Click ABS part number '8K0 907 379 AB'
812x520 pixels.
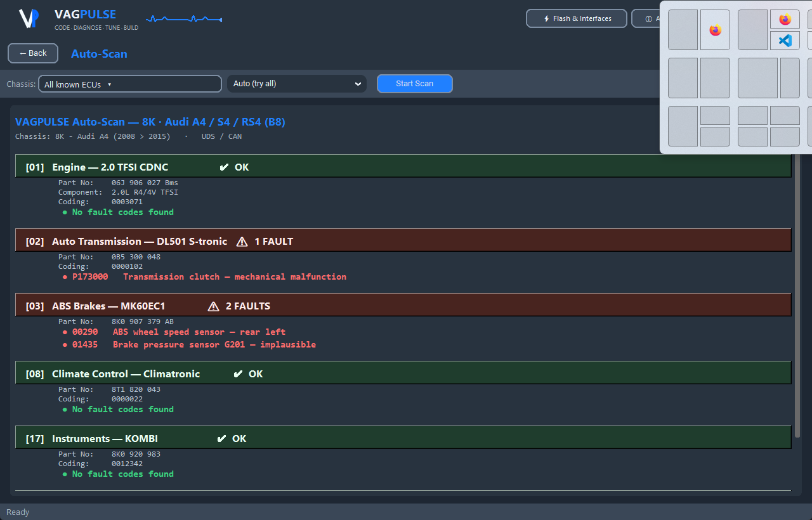click(142, 322)
